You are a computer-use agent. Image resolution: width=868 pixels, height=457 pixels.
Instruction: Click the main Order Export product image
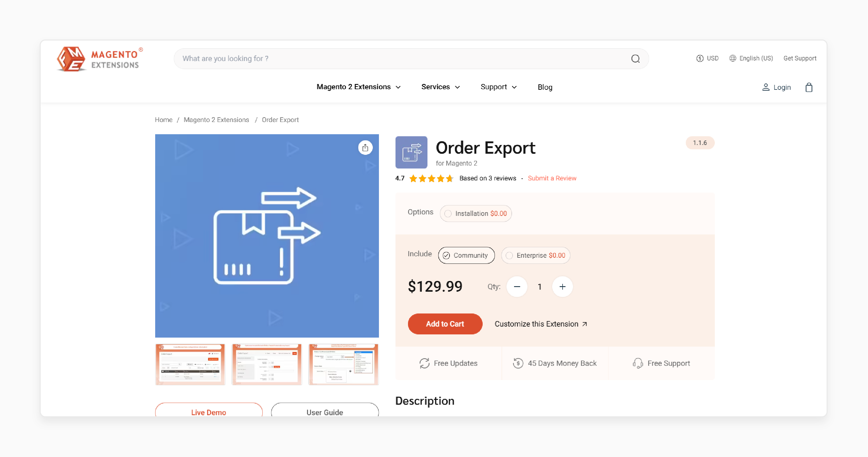[x=267, y=236]
